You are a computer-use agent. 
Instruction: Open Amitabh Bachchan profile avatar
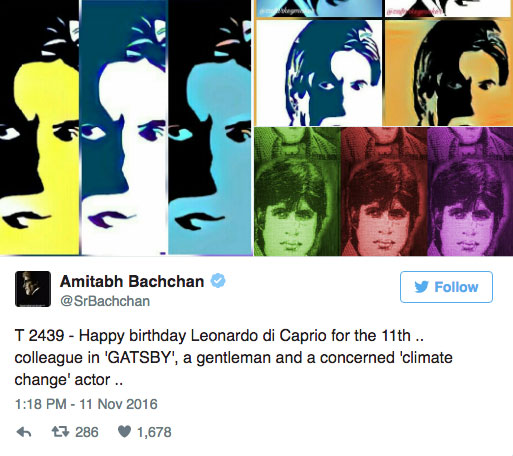coord(33,289)
